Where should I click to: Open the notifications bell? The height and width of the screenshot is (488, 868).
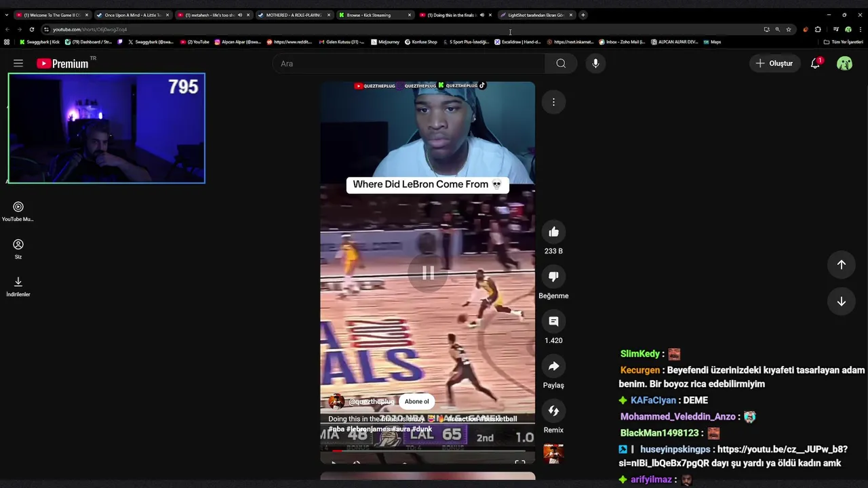(x=816, y=63)
